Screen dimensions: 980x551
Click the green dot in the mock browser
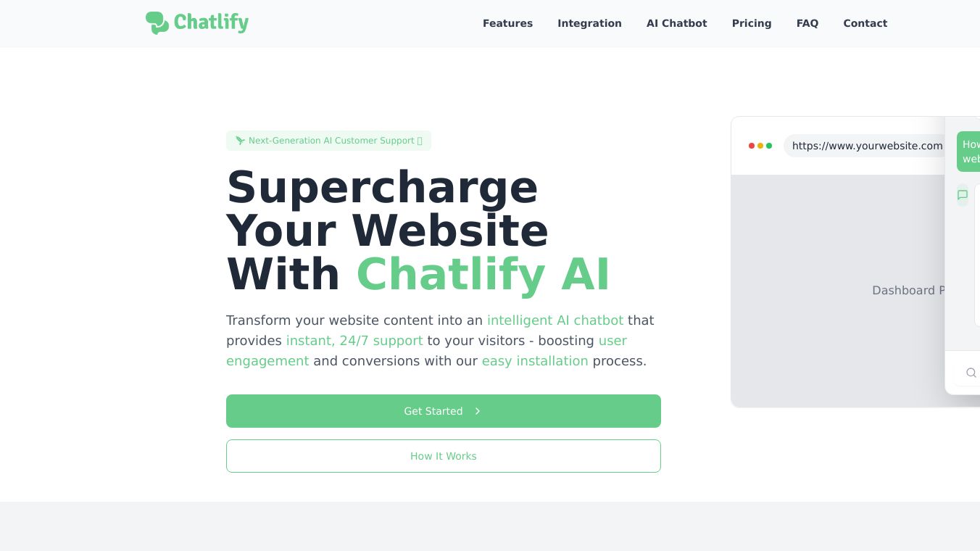769,146
